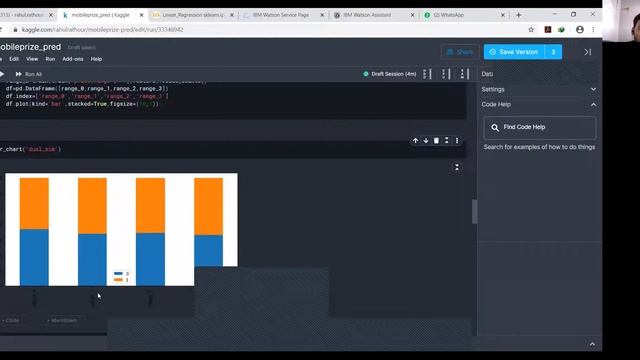Move the dual_sim cell down
Screen dimensions: 640x360
pyautogui.click(x=426, y=140)
